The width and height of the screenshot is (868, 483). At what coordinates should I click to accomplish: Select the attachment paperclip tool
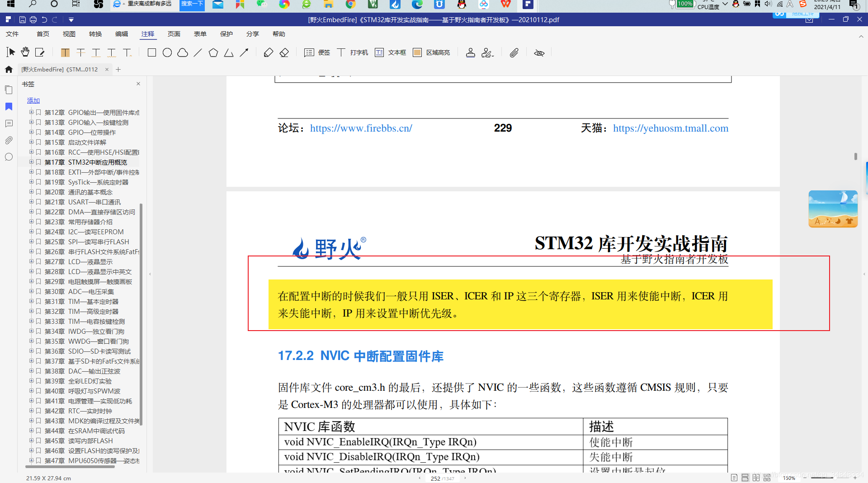pos(514,52)
